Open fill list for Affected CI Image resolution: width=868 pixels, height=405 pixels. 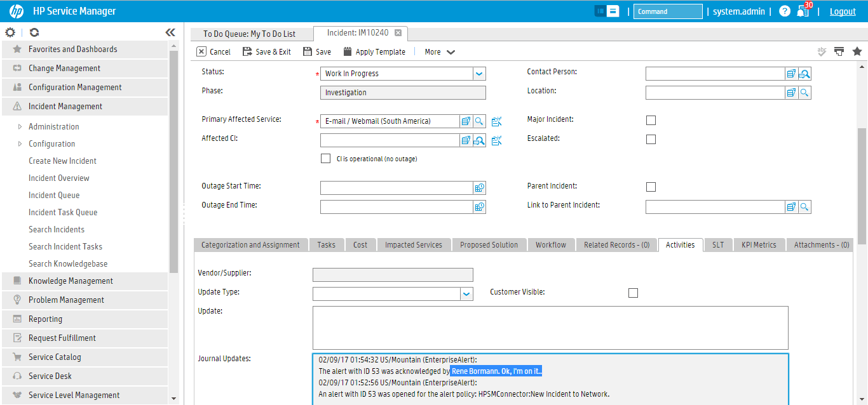point(466,140)
